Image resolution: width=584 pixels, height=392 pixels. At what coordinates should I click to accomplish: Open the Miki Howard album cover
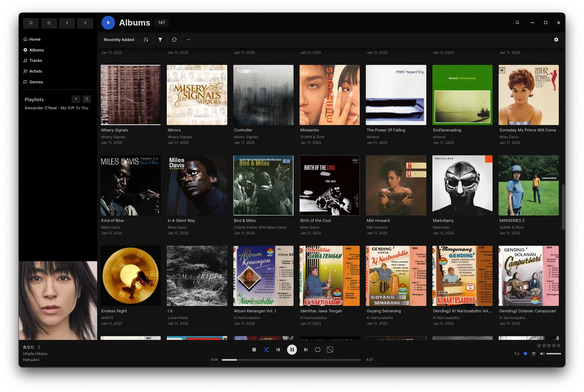(396, 185)
